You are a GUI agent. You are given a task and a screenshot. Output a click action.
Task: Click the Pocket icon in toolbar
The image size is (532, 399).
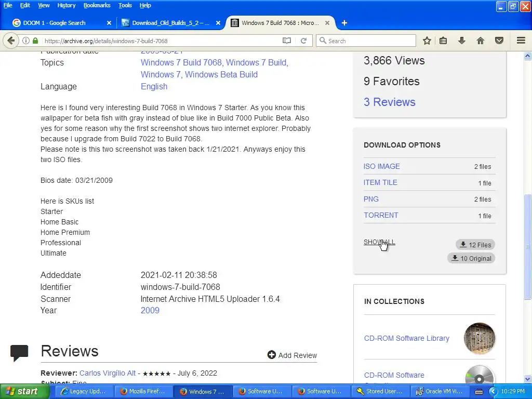point(499,41)
